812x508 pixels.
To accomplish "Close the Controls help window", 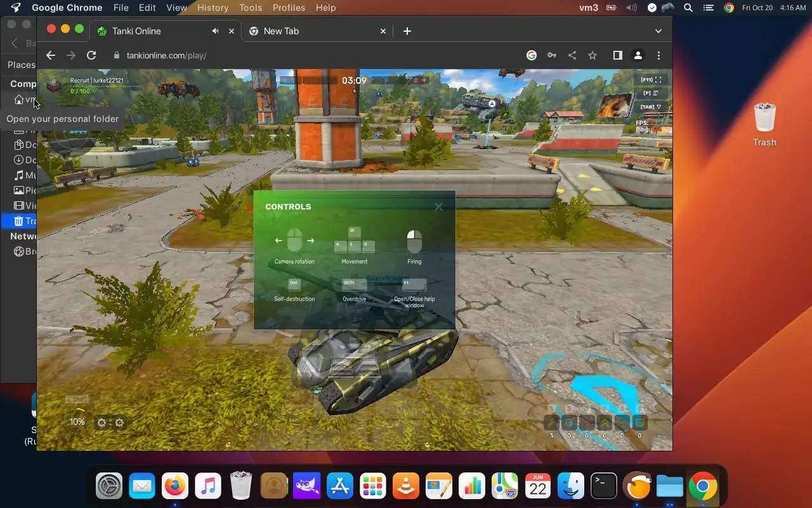I will click(438, 207).
